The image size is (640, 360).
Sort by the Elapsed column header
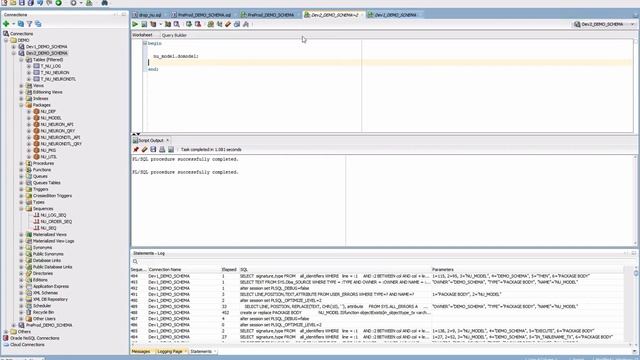229,270
